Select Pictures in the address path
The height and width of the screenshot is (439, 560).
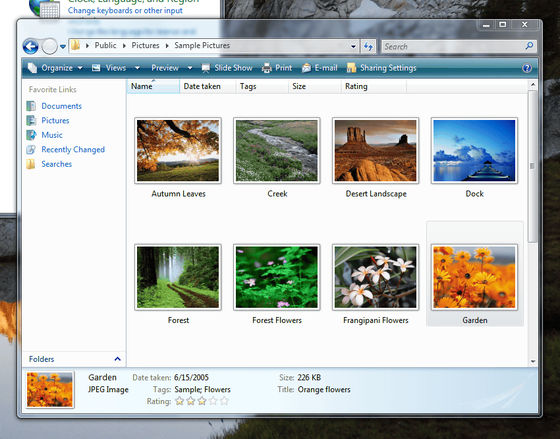click(145, 45)
